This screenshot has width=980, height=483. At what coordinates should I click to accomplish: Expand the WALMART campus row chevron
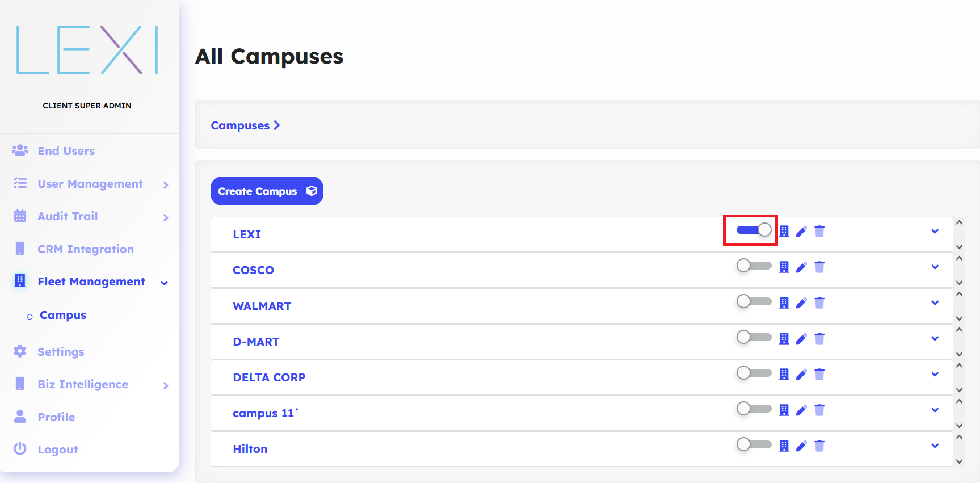(x=935, y=303)
